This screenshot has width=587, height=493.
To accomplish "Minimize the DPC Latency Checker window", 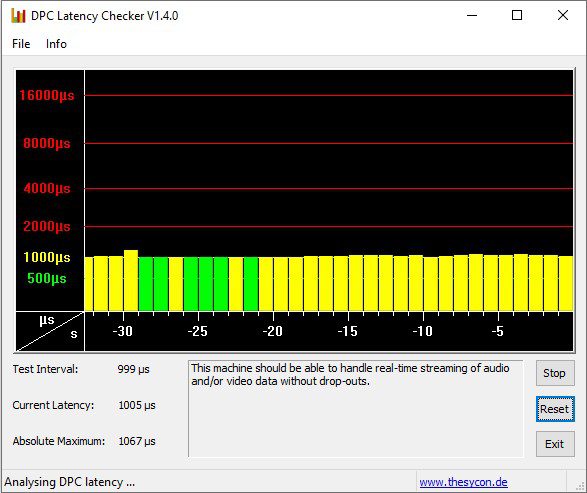I will click(472, 15).
